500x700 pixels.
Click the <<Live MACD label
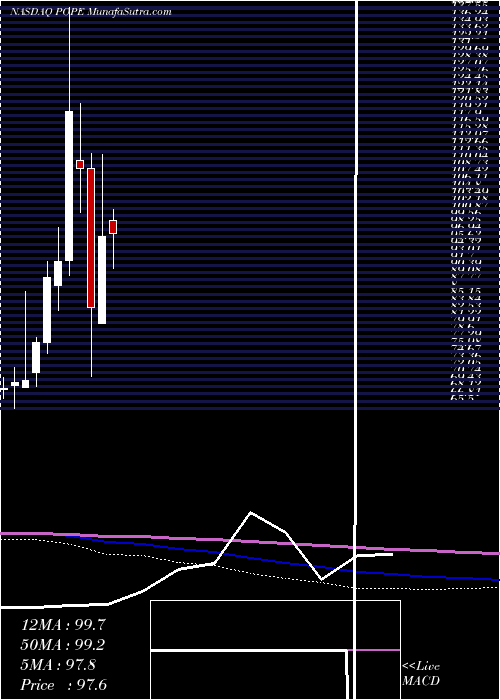coord(421,674)
